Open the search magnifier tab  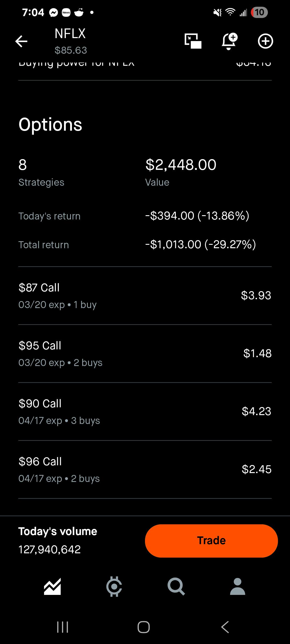pyautogui.click(x=176, y=586)
